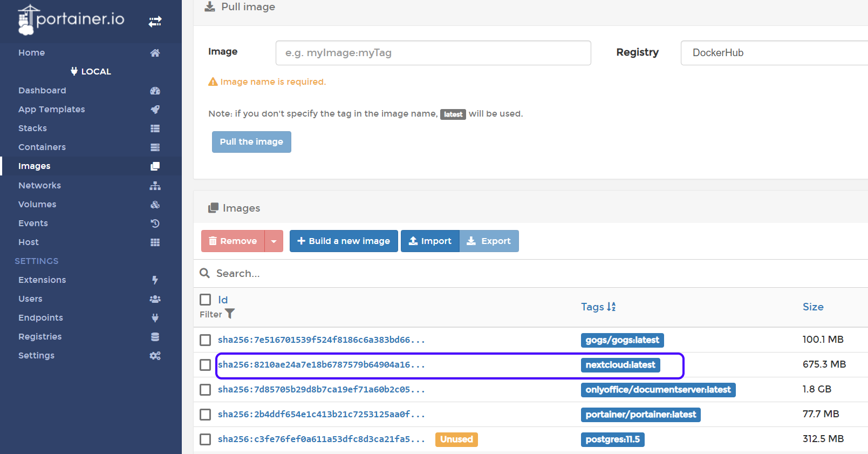Check the onlyoffice/documentserver row checkbox
This screenshot has height=454, width=868.
click(206, 390)
